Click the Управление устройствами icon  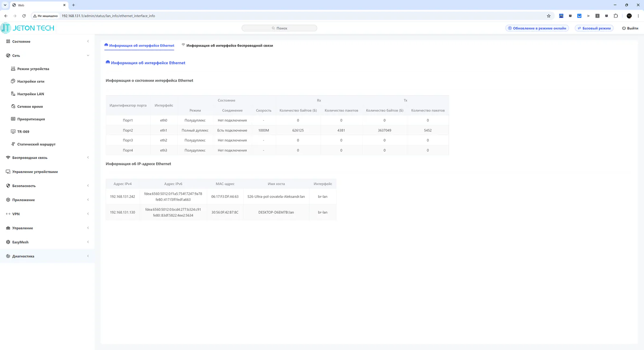(8, 172)
